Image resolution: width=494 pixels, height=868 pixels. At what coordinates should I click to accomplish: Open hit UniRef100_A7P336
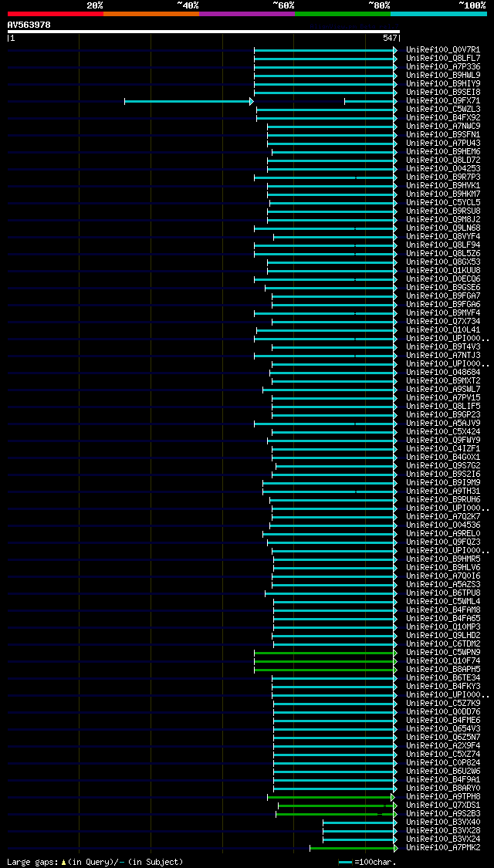click(x=443, y=67)
